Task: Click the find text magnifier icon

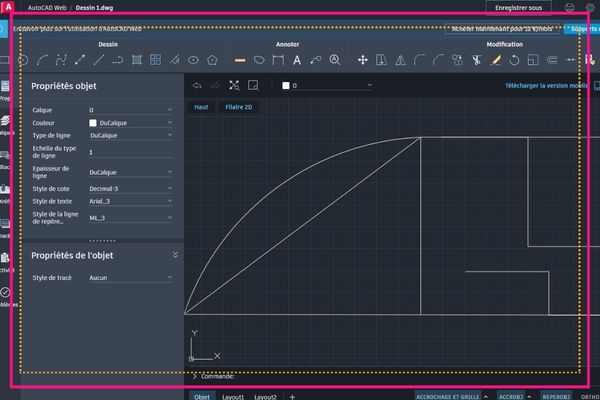Action: click(335, 60)
